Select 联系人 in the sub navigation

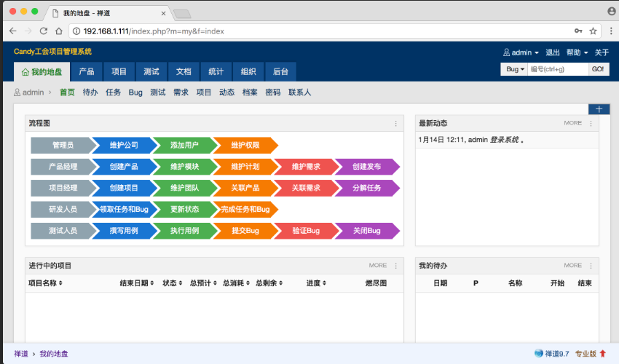[x=299, y=92]
